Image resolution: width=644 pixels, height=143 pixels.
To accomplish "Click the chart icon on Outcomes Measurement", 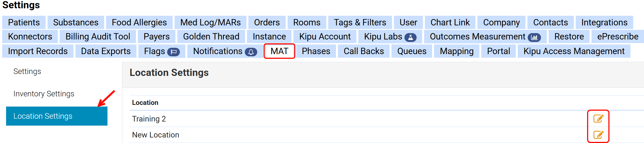I will 534,37.
